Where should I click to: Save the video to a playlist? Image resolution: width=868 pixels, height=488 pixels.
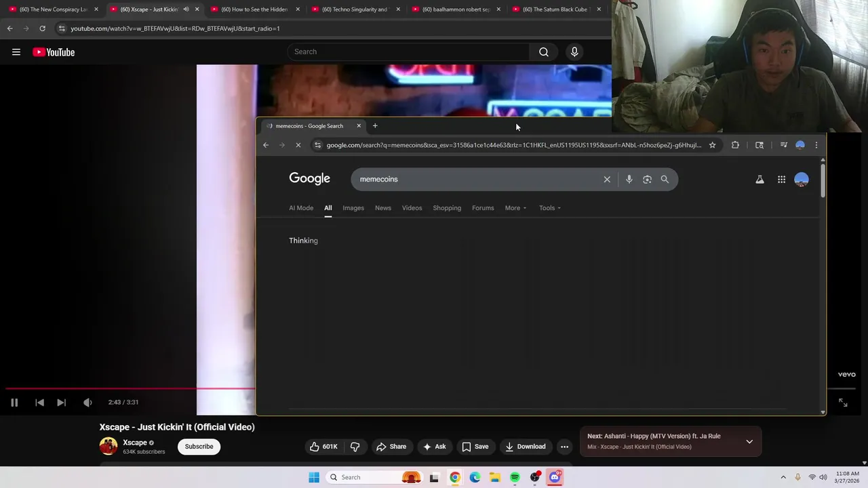pyautogui.click(x=475, y=447)
